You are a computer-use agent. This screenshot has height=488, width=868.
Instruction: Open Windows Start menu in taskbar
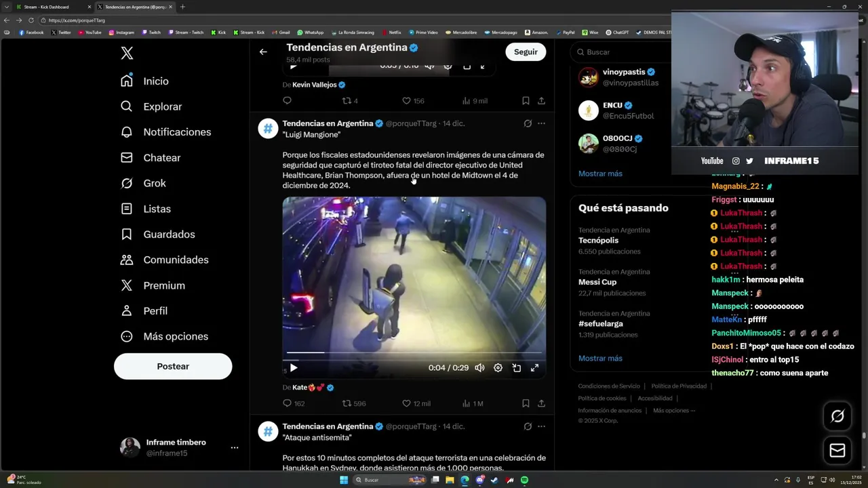pyautogui.click(x=344, y=480)
